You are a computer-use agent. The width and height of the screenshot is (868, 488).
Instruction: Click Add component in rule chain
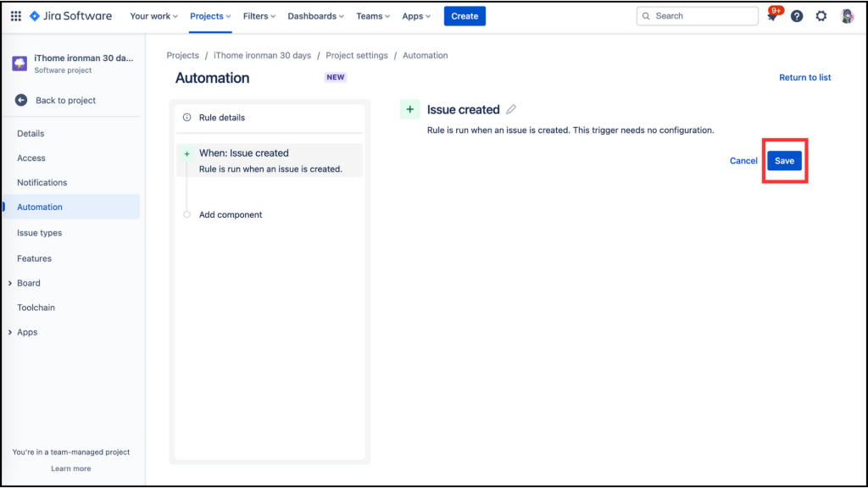coord(231,214)
